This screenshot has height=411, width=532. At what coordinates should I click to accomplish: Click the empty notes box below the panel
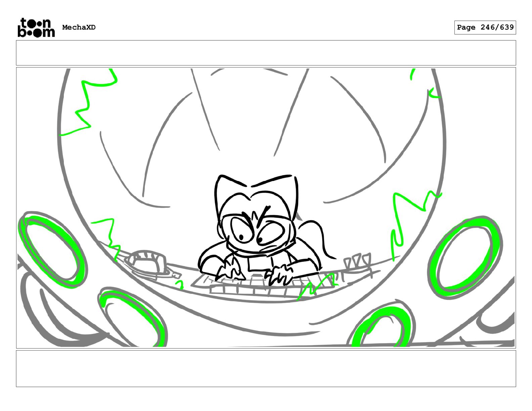pyautogui.click(x=266, y=368)
